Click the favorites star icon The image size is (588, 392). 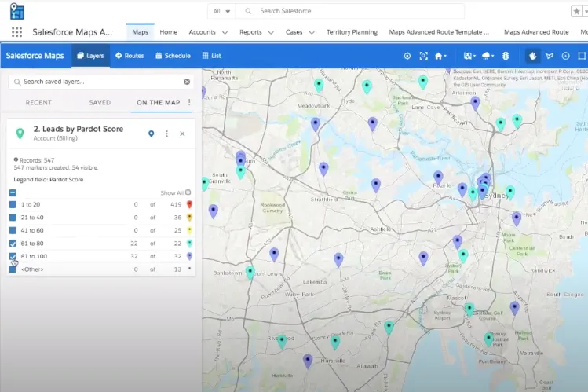point(576,11)
